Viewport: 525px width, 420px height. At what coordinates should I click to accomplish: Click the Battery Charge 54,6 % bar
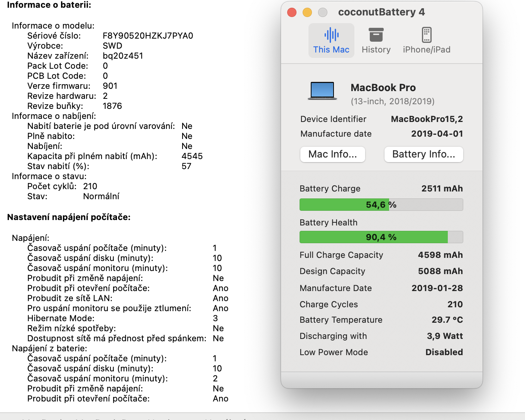tap(381, 205)
